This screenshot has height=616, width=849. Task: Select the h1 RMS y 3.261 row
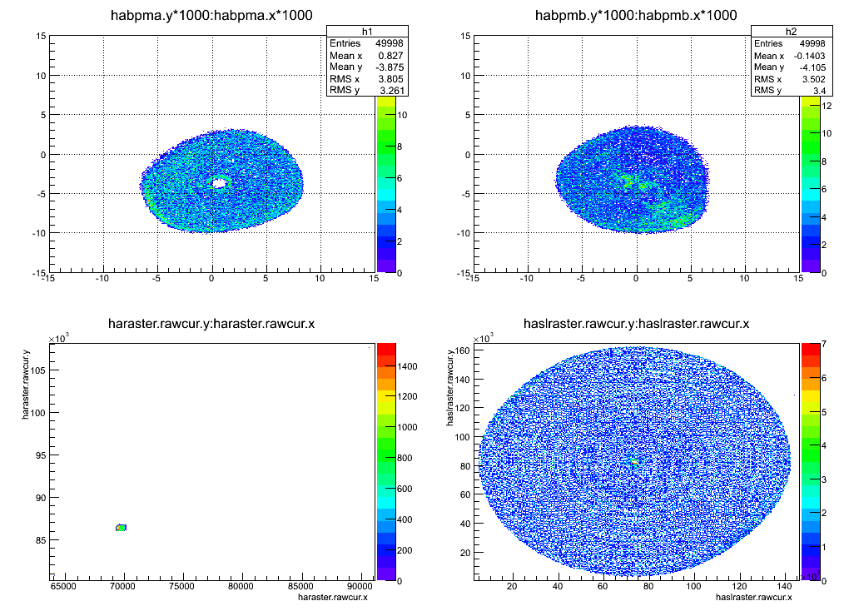click(x=367, y=90)
